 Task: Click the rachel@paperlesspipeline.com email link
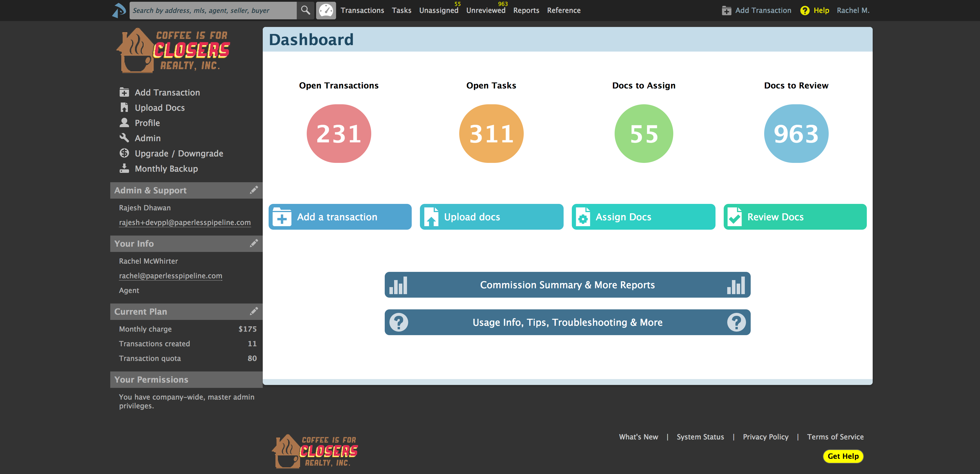[170, 276]
